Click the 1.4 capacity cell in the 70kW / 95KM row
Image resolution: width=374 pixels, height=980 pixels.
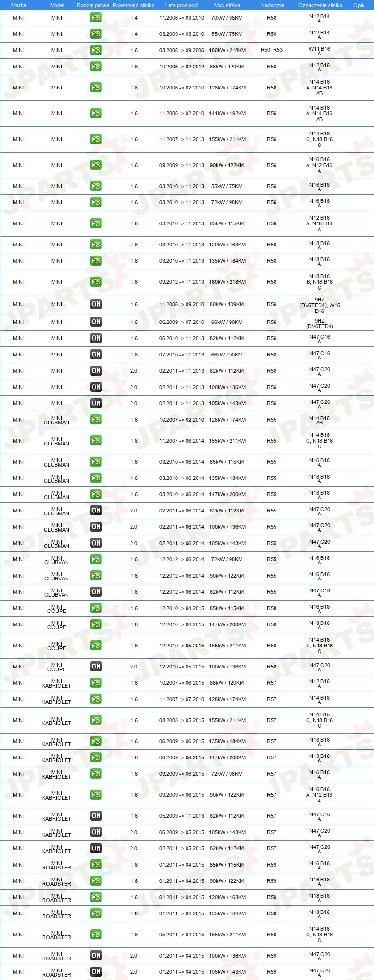tap(134, 18)
